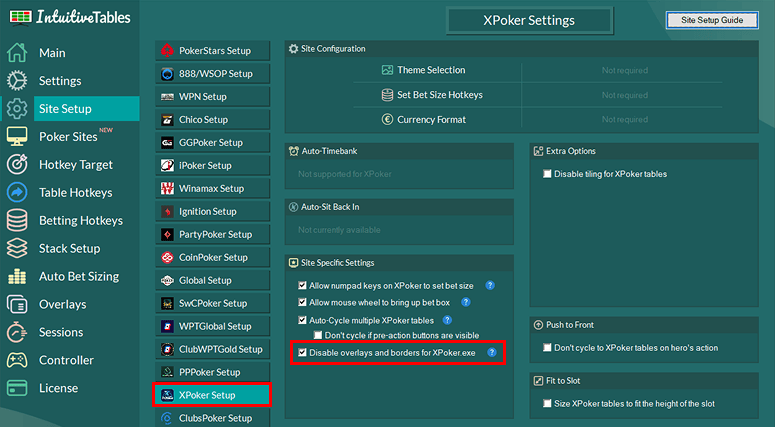Screen dimensions: 775x427
Task: Click the GGPoker logo icon
Action: coord(168,142)
